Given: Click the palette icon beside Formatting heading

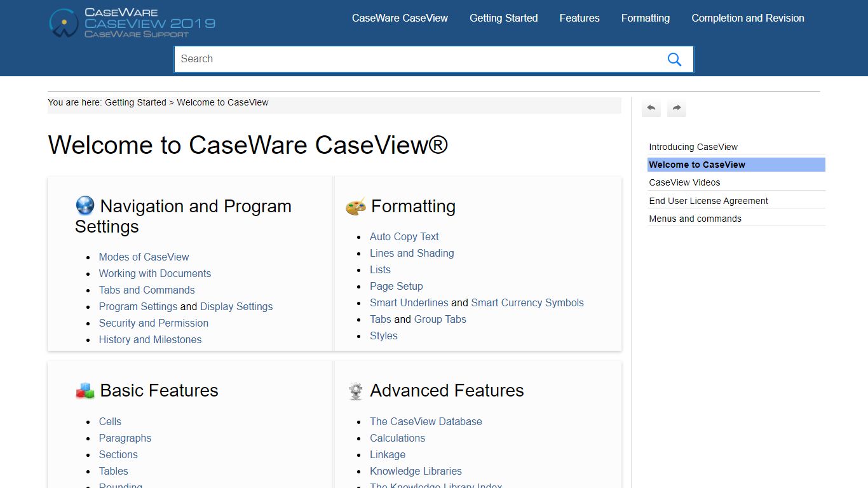Looking at the screenshot, I should [356, 207].
